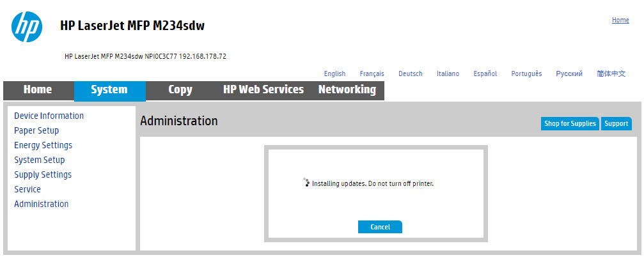Cancel the update installation
The image size is (644, 262).
[x=380, y=227]
